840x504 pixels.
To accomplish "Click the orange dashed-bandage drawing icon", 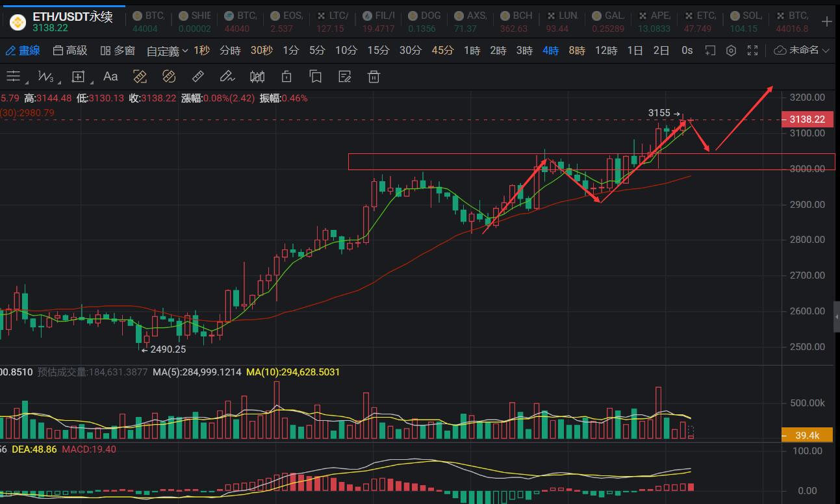I will coord(169,77).
